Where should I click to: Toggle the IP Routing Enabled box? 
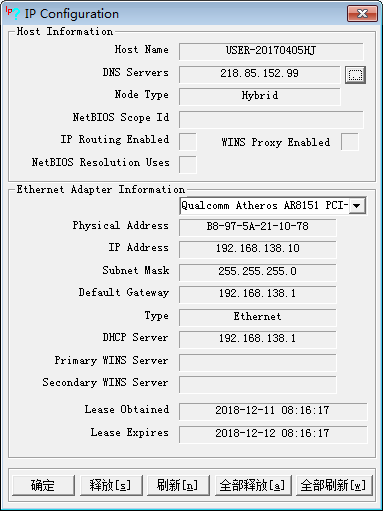tap(188, 142)
